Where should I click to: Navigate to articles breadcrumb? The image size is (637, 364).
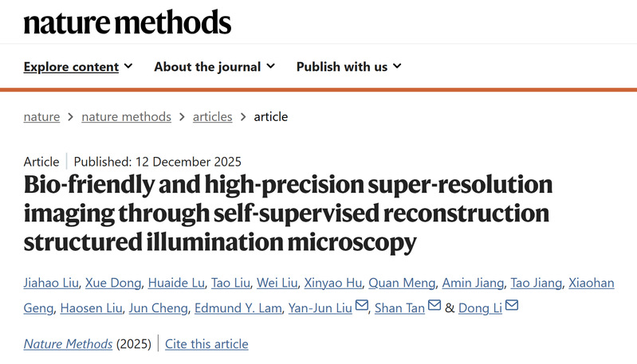(212, 116)
